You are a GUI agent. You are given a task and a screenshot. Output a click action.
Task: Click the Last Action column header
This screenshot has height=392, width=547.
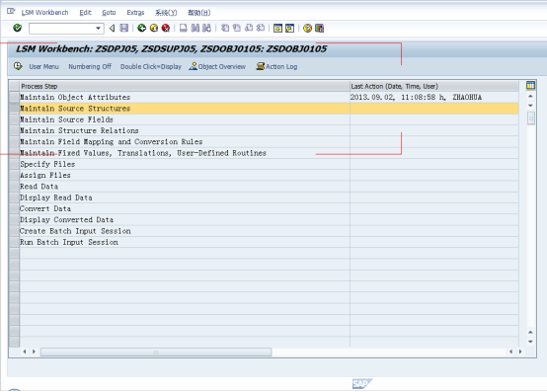pos(434,86)
